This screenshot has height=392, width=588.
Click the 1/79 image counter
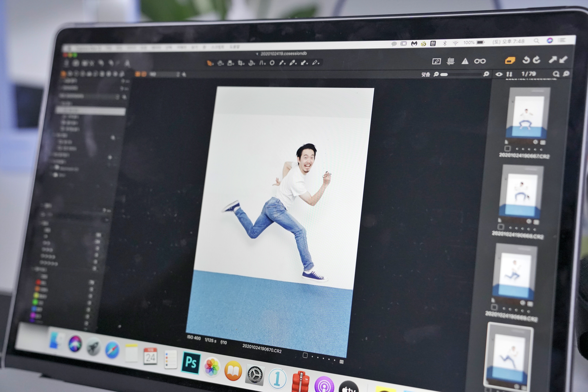tap(529, 74)
